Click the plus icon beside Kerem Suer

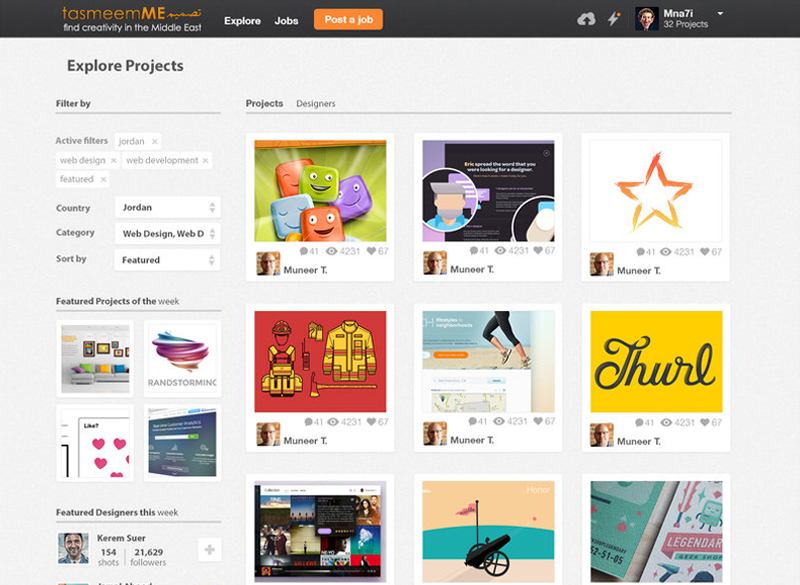pyautogui.click(x=210, y=549)
